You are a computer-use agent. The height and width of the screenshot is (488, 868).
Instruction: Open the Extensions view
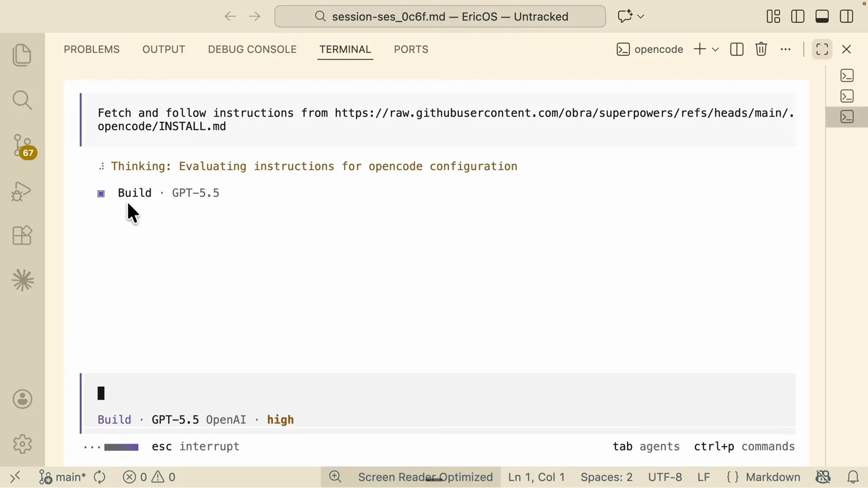point(22,235)
